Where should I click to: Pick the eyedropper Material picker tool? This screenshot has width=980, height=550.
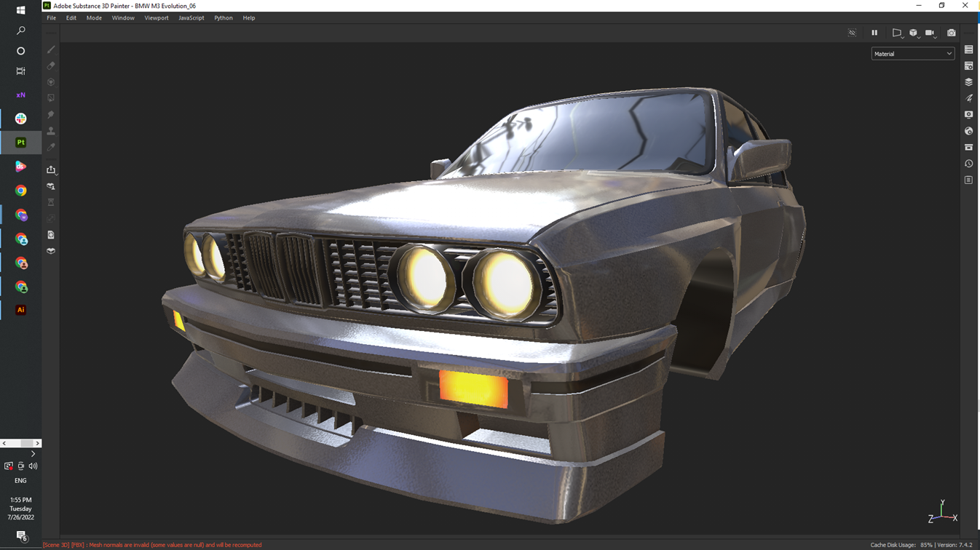(x=51, y=147)
